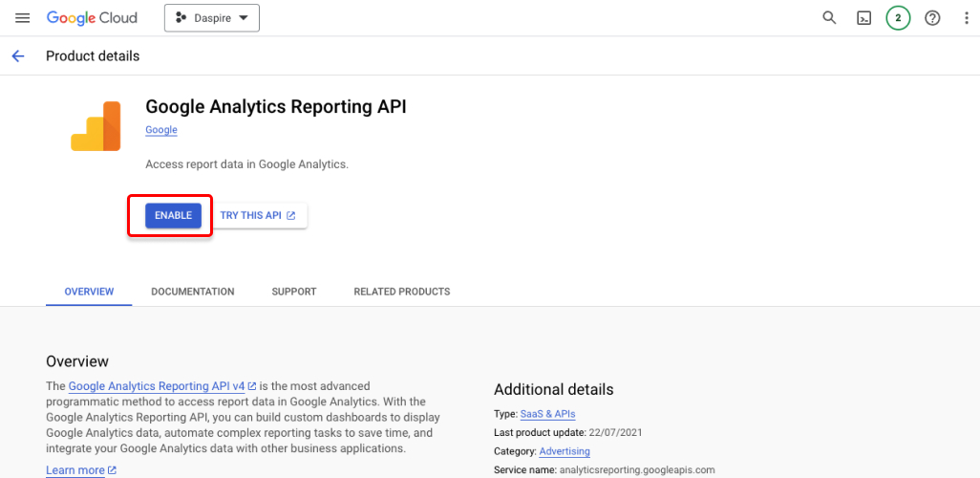Open the Advertising category link

click(565, 451)
